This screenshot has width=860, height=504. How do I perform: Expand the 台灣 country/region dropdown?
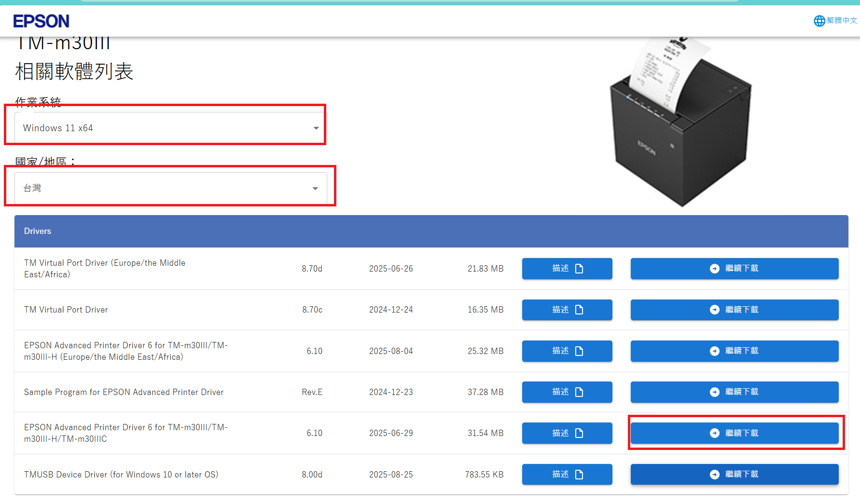coord(170,188)
